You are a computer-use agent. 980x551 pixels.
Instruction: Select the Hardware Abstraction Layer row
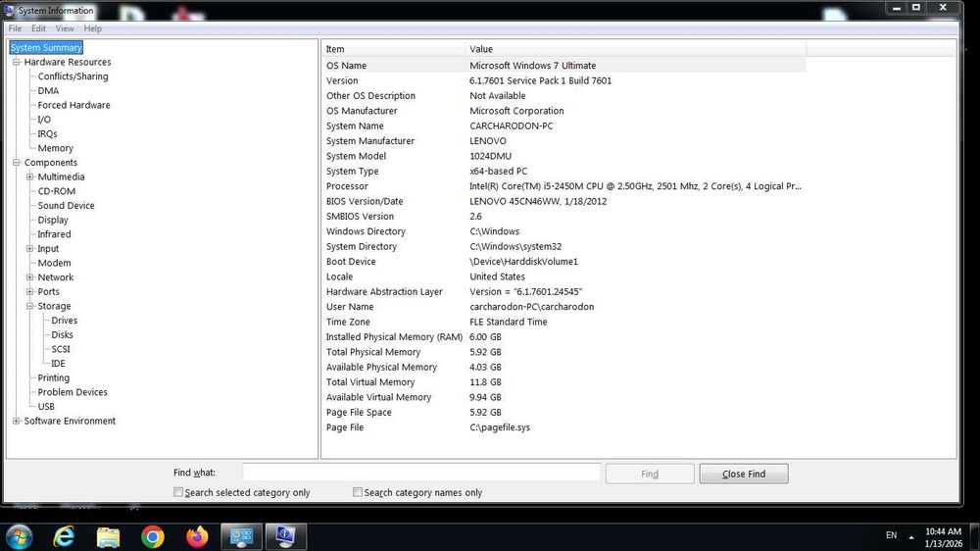tap(563, 292)
